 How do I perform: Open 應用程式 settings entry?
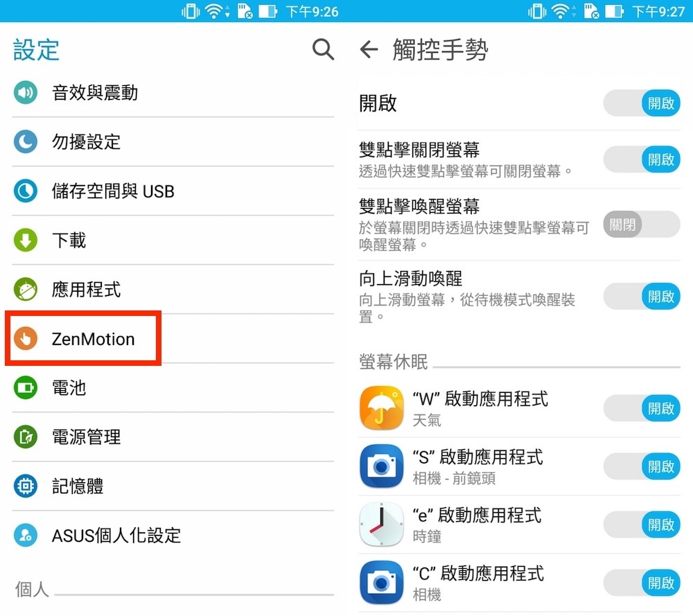tap(173, 290)
